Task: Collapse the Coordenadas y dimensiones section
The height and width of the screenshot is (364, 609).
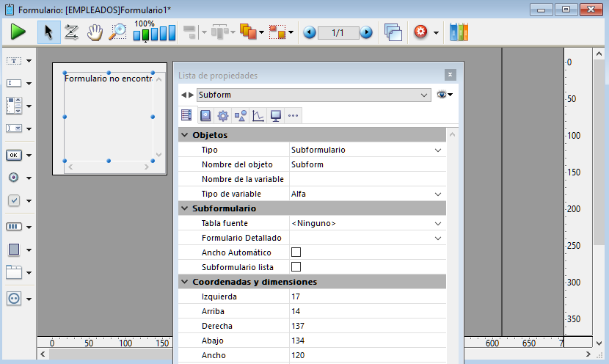Action: (183, 282)
